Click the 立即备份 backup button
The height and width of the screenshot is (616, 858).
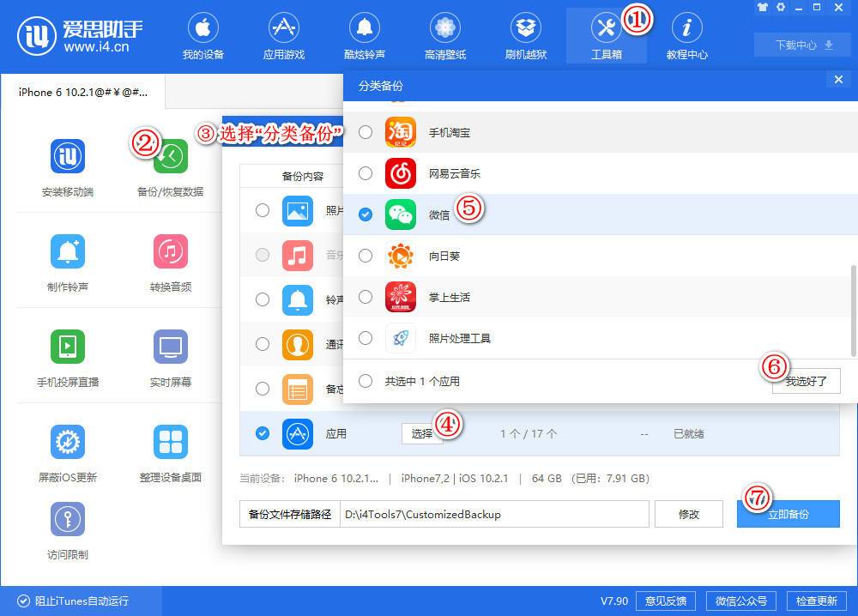tap(788, 514)
